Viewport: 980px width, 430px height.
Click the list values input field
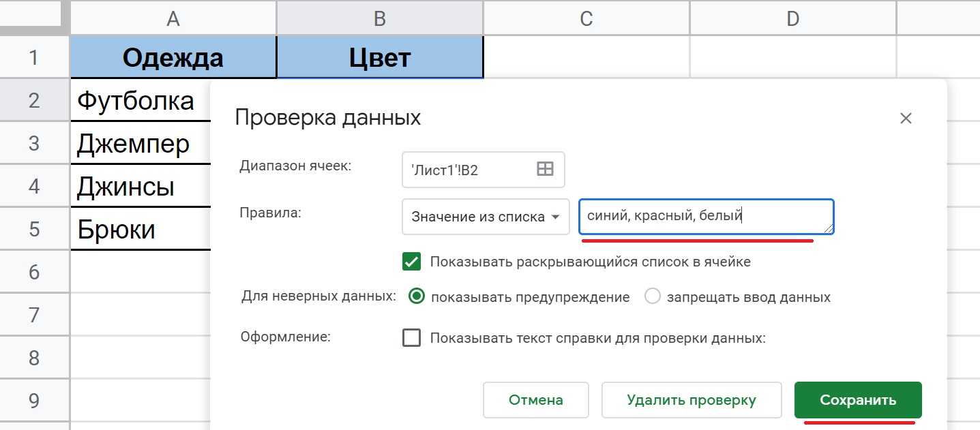click(707, 217)
